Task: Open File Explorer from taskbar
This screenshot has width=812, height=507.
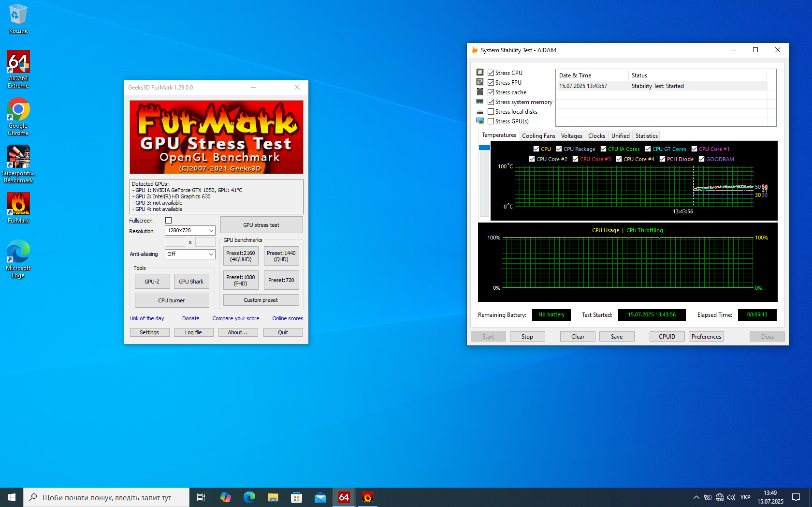Action: (x=273, y=497)
